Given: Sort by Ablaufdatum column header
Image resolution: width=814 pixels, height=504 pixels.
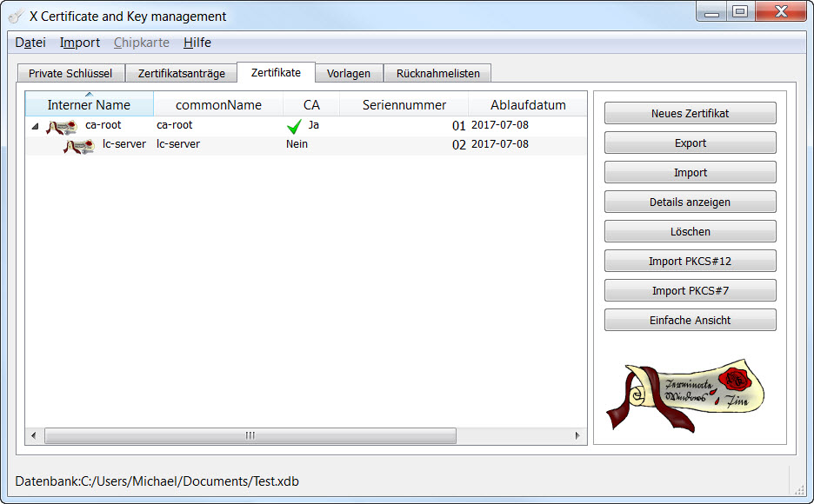Looking at the screenshot, I should point(527,105).
